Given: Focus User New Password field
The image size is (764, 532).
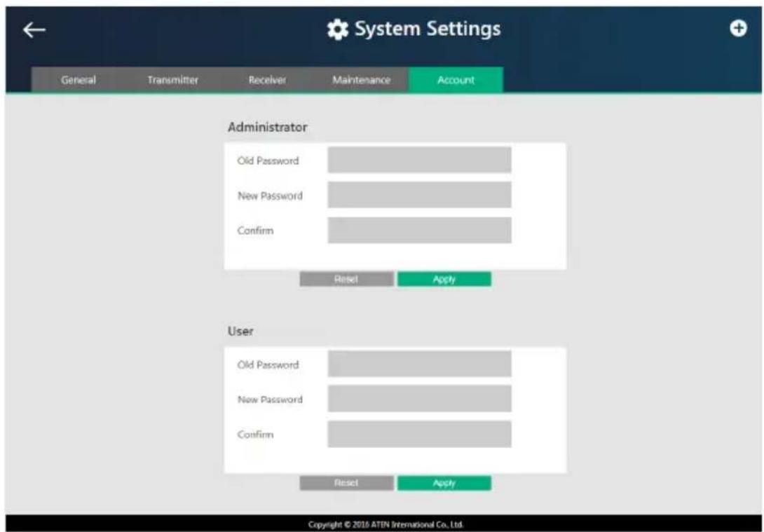Looking at the screenshot, I should coord(420,399).
